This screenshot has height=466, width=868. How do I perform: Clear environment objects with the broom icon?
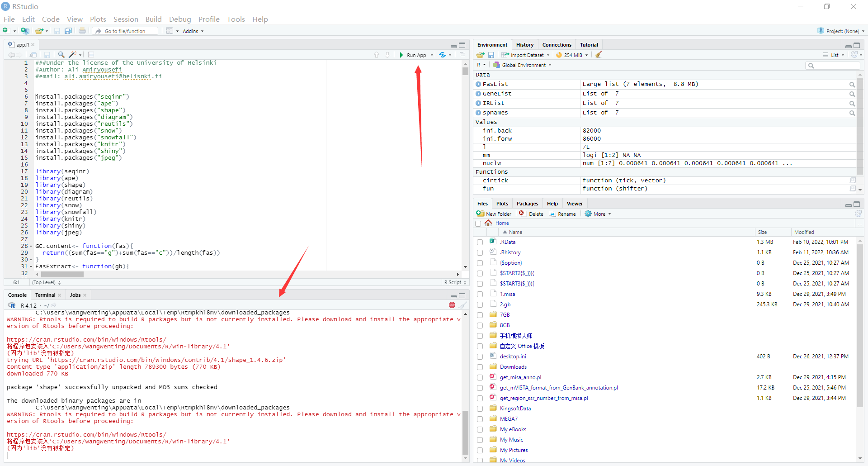pos(599,55)
